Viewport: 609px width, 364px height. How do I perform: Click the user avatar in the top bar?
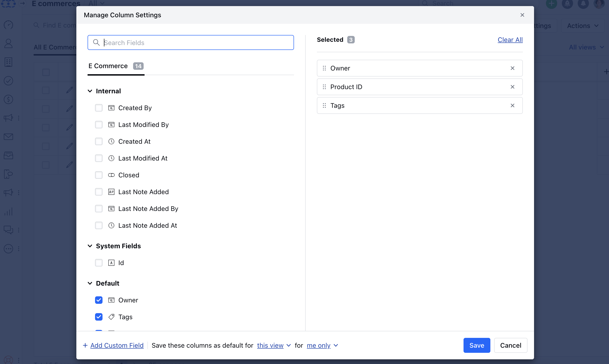click(x=599, y=4)
